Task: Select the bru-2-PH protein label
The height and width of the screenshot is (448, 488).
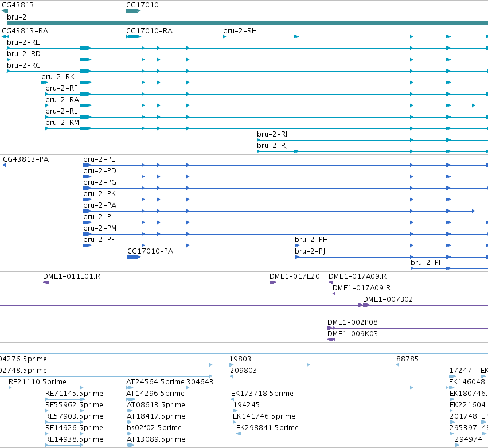Action: coord(311,240)
